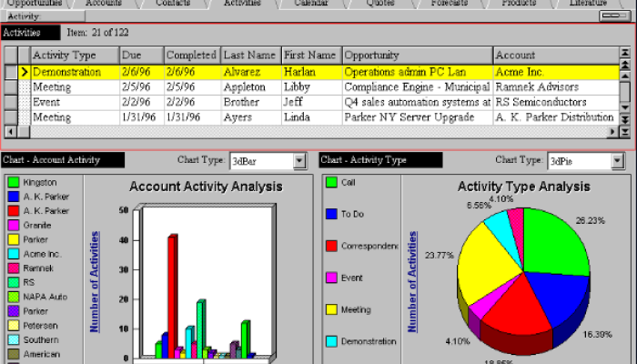Click the Account column header
Viewport: 637px width, 364px height.
point(556,55)
